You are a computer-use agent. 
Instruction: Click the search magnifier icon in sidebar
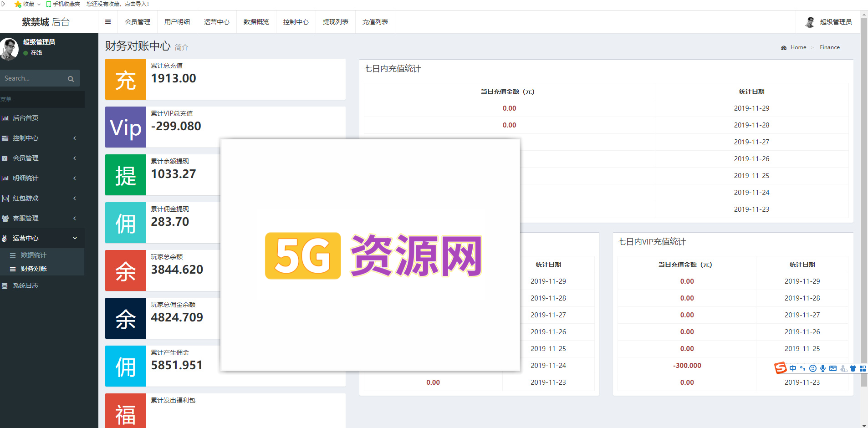71,79
